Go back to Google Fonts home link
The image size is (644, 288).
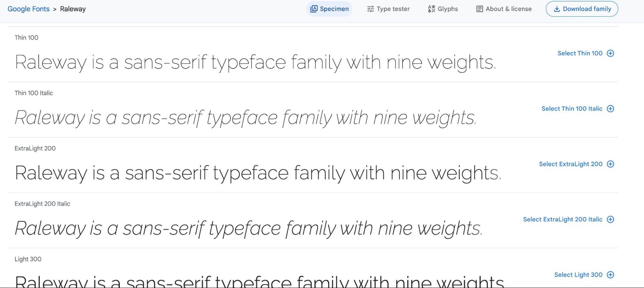(28, 9)
